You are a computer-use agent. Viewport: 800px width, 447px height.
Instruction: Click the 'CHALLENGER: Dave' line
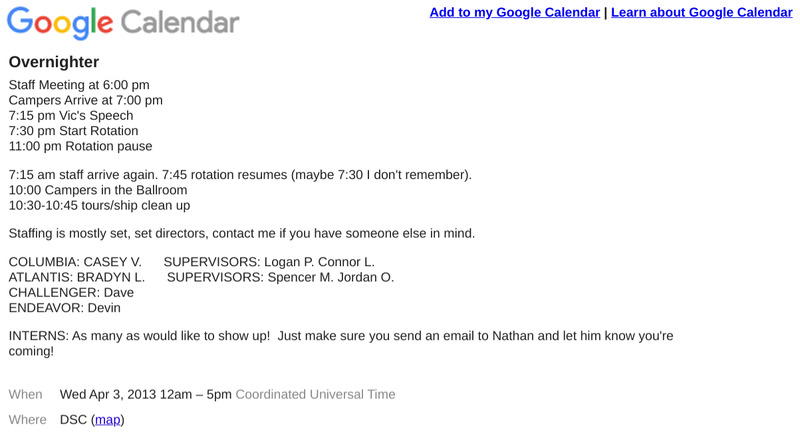point(71,292)
